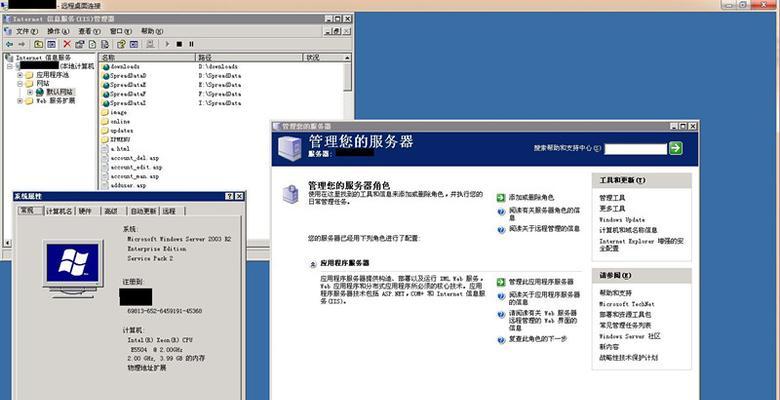The width and height of the screenshot is (780, 400).
Task: Open the 帮助和支持 link
Action: click(x=615, y=293)
